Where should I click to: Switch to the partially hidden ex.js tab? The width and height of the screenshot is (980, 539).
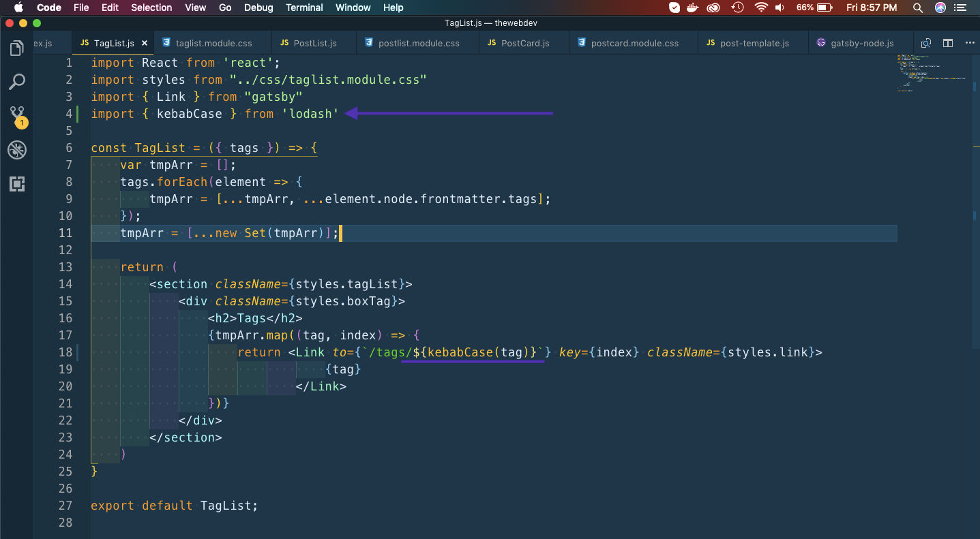(x=53, y=43)
